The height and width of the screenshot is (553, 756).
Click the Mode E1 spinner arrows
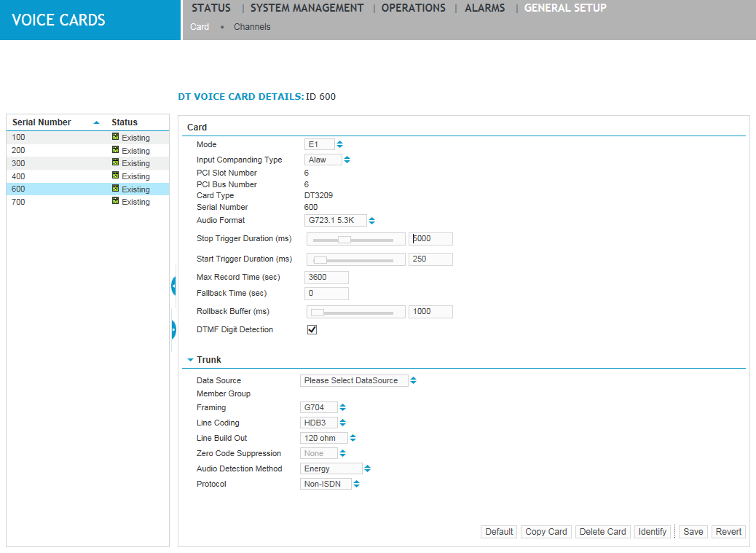340,144
